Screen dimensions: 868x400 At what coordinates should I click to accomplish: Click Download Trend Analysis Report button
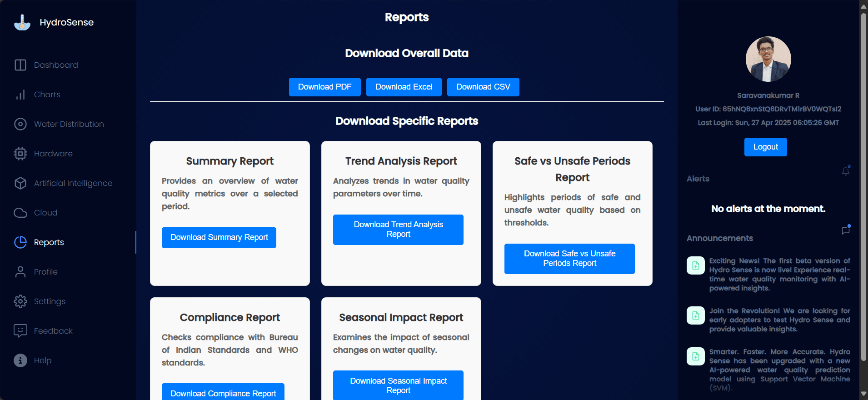tap(398, 230)
